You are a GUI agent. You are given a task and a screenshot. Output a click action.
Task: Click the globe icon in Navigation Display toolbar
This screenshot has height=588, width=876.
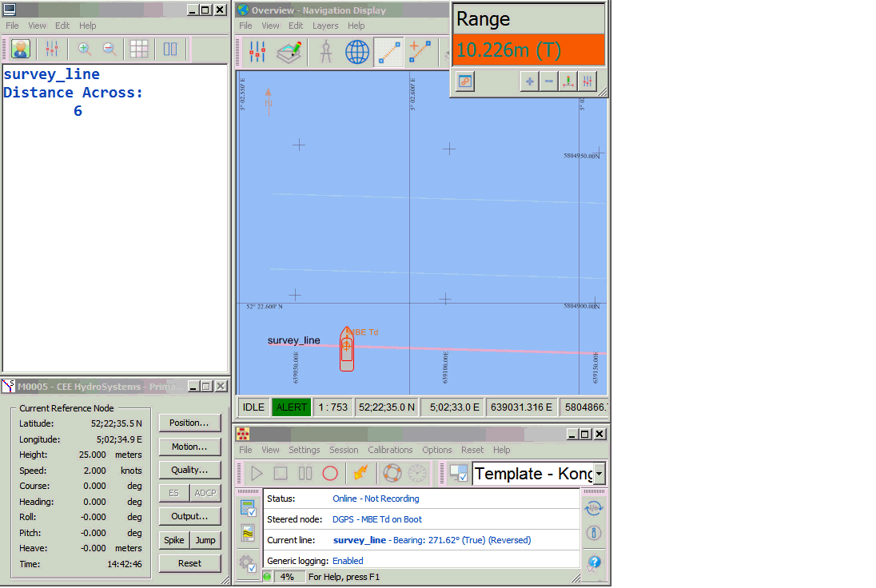(x=357, y=52)
